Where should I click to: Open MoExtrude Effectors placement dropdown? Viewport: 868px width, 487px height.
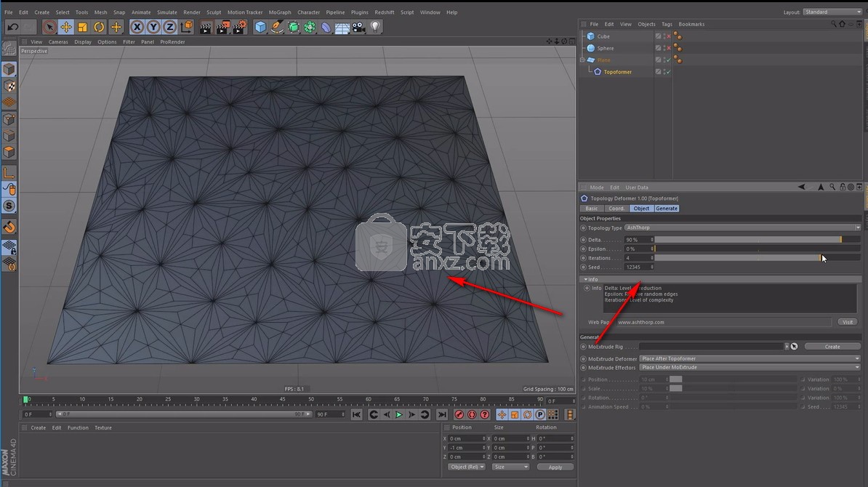[750, 368]
